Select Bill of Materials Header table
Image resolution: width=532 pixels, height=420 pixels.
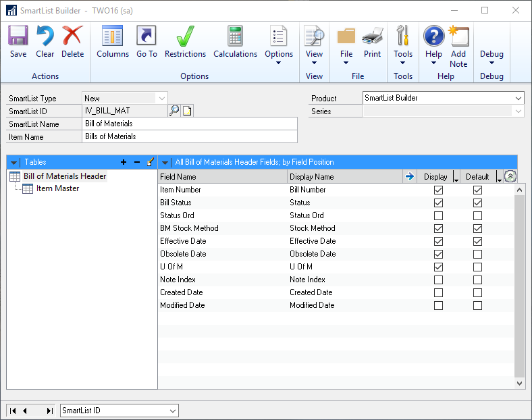pyautogui.click(x=64, y=176)
